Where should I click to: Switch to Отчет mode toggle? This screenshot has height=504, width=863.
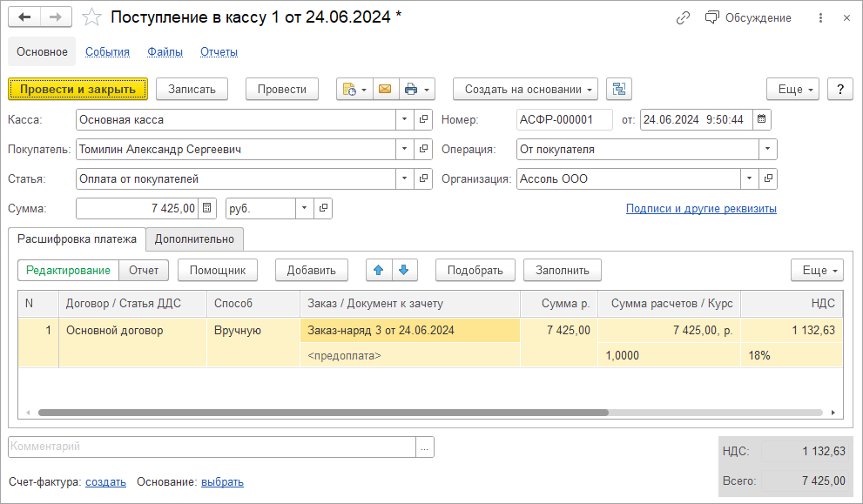(x=144, y=270)
